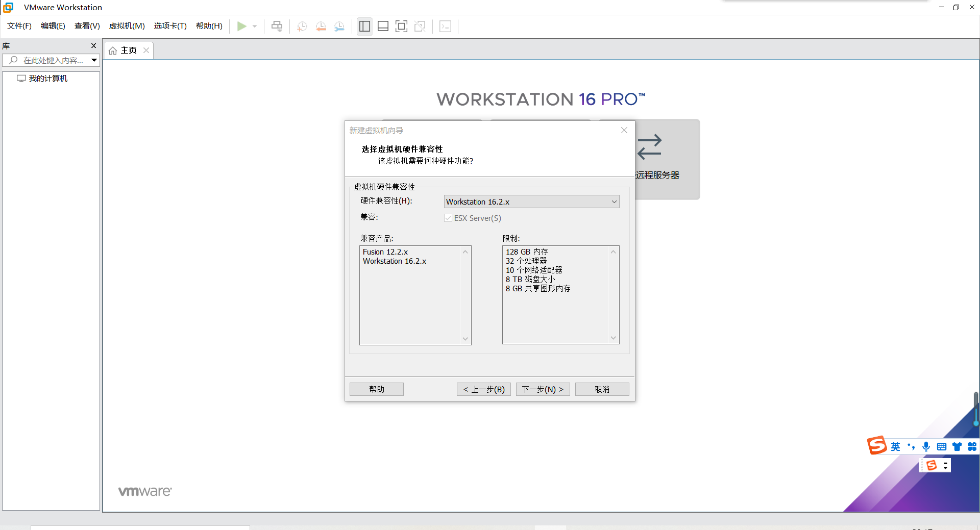
Task: Click the revert to snapshot icon
Action: coord(321,26)
